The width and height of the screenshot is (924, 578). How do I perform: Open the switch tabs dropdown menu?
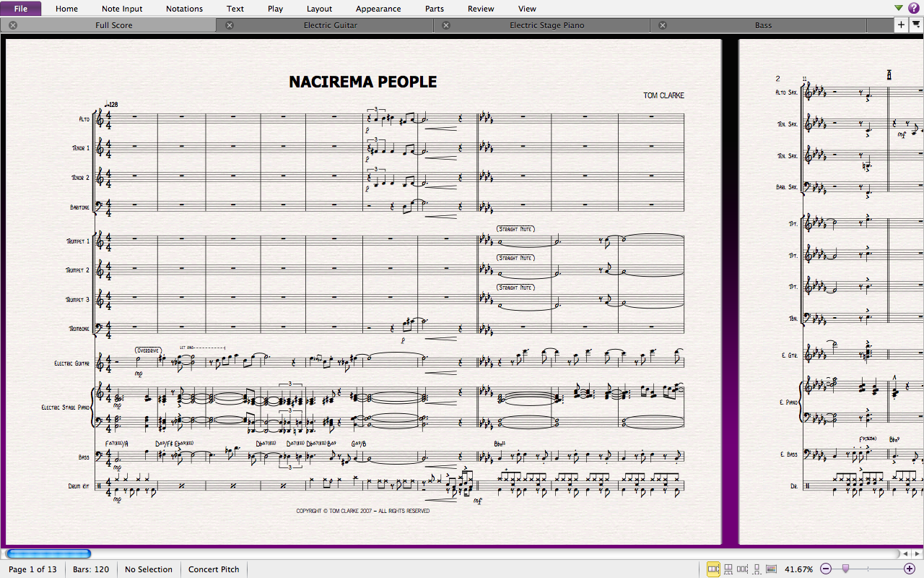[916, 25]
